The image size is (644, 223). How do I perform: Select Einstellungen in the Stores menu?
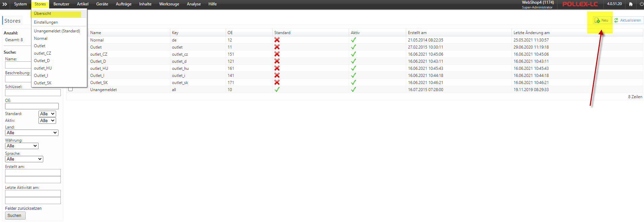(x=46, y=22)
